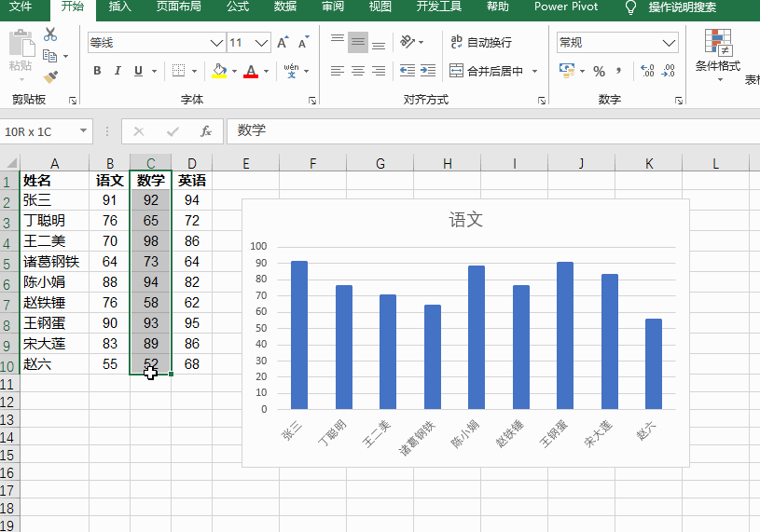Click the Cut scissors icon
Image resolution: width=760 pixels, height=532 pixels.
[x=50, y=34]
